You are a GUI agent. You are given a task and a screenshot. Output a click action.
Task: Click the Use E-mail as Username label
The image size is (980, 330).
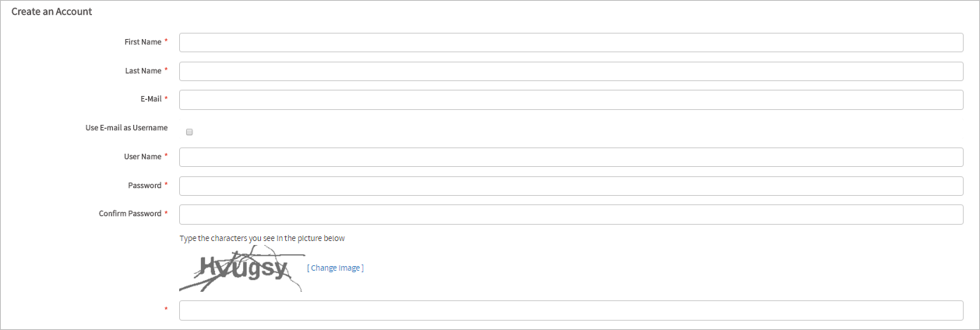tap(126, 128)
